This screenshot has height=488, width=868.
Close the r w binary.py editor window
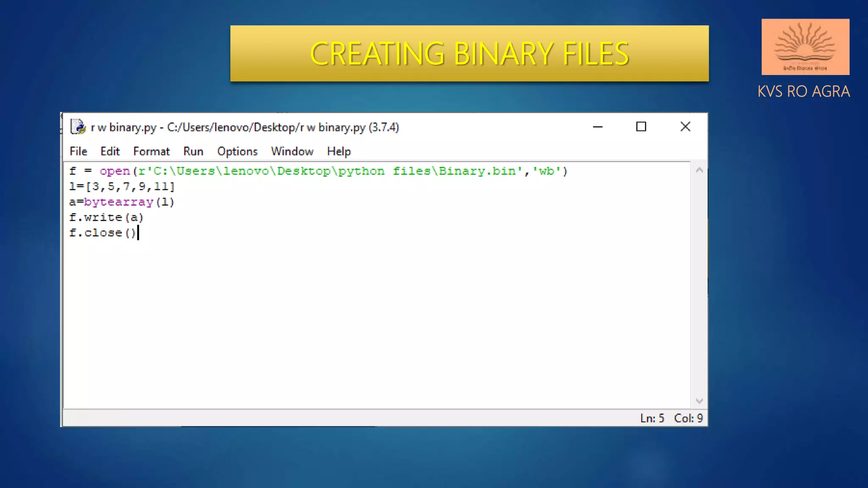coord(685,127)
